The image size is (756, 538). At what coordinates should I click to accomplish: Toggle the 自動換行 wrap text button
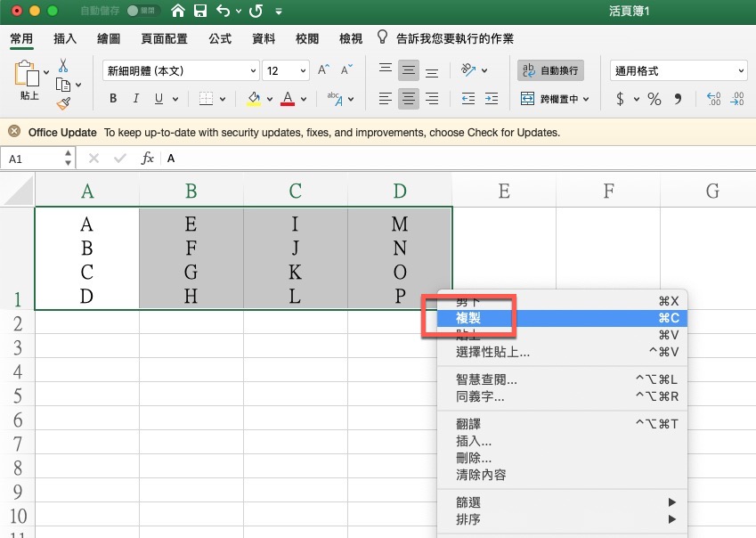click(549, 70)
